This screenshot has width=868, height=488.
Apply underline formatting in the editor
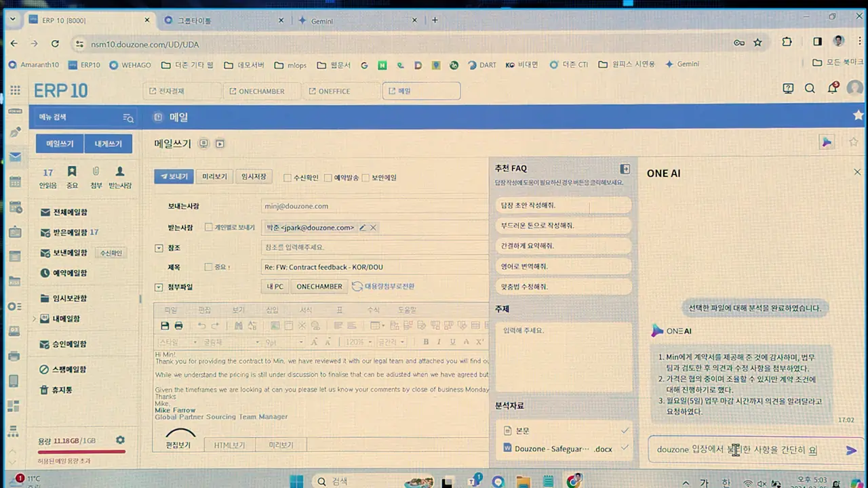point(452,342)
